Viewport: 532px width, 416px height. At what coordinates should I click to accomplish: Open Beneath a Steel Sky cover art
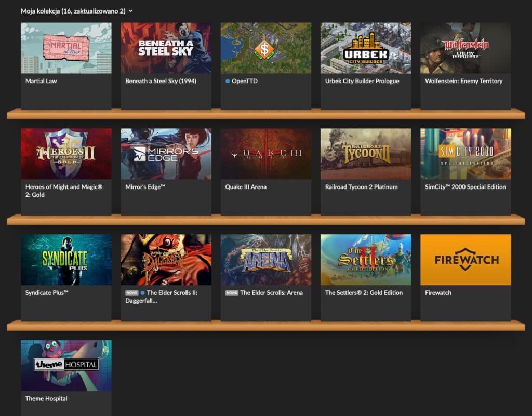[166, 48]
